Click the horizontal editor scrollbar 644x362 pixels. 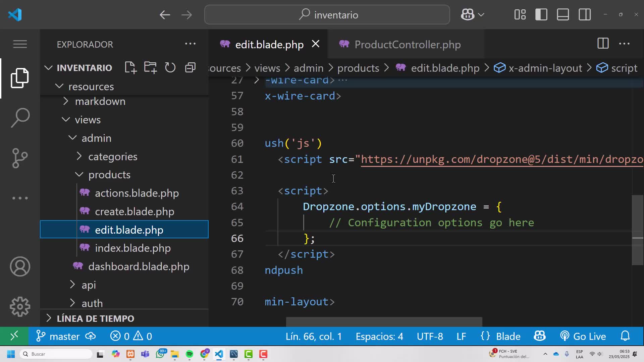384,322
